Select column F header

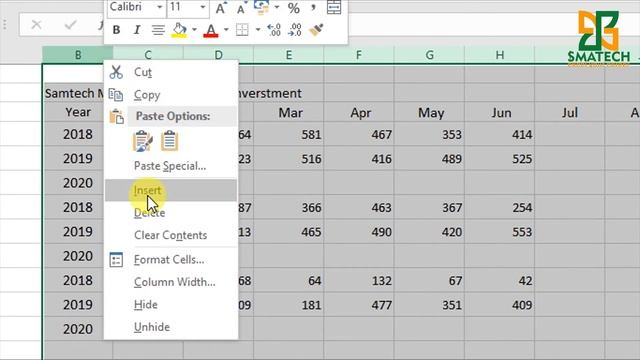click(x=359, y=55)
